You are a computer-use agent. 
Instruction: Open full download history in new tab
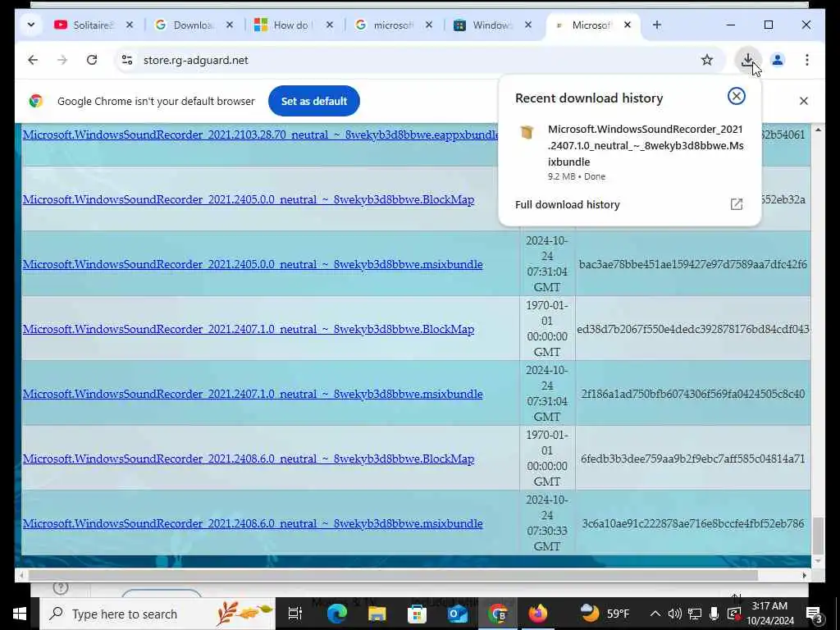pos(736,204)
